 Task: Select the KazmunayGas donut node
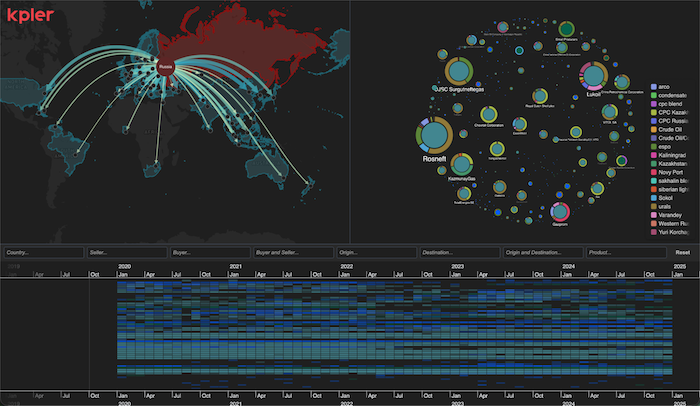(x=462, y=164)
